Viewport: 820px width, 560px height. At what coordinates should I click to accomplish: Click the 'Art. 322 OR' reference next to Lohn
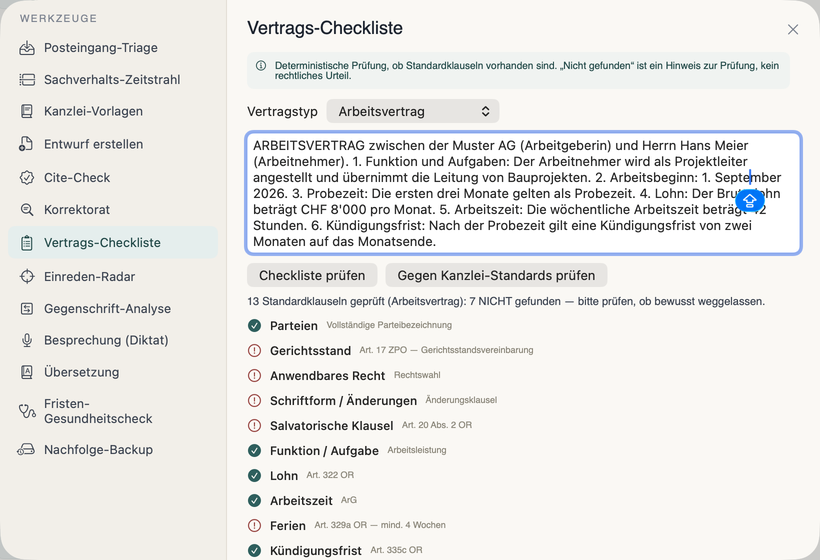(x=330, y=475)
